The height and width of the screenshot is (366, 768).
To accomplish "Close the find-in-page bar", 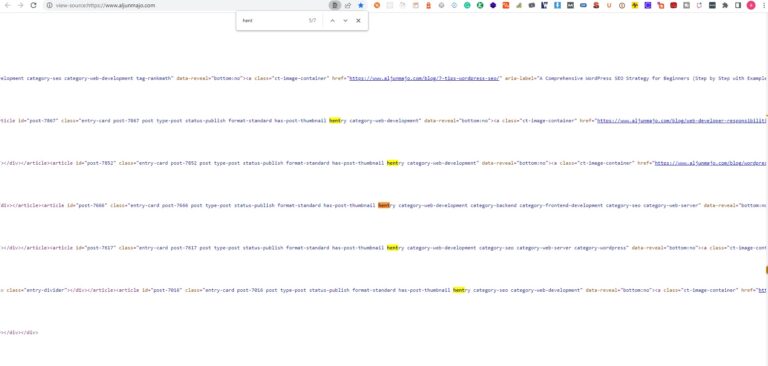I will (x=359, y=21).
